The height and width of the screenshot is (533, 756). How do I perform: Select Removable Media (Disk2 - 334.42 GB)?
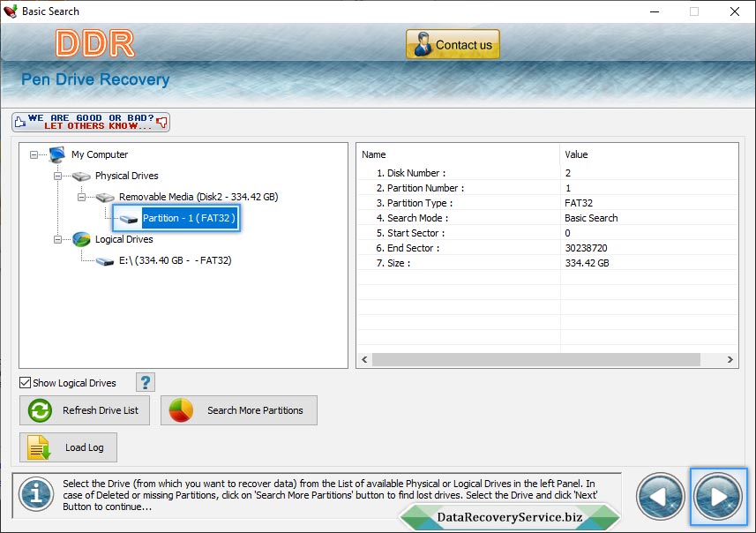[198, 197]
